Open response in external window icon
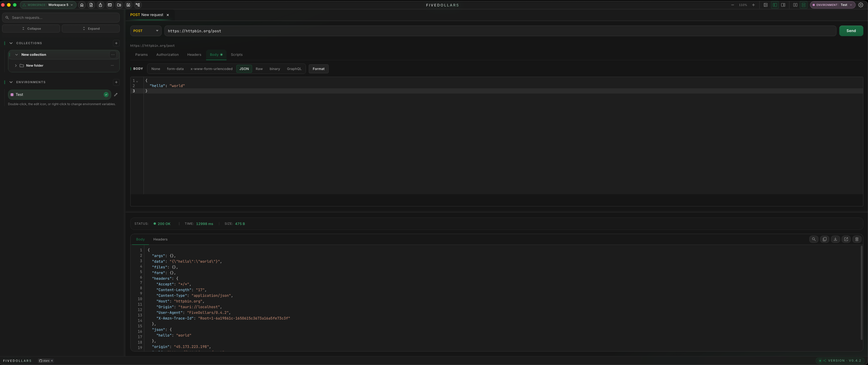The height and width of the screenshot is (365, 868). (846, 239)
